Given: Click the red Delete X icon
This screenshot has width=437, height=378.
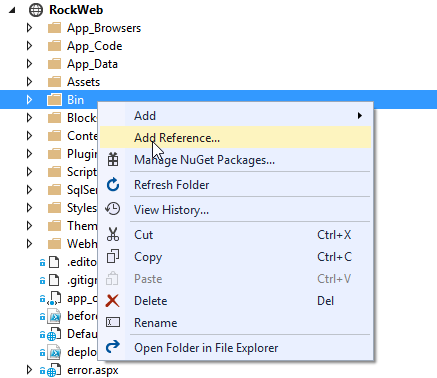Looking at the screenshot, I should click(113, 301).
